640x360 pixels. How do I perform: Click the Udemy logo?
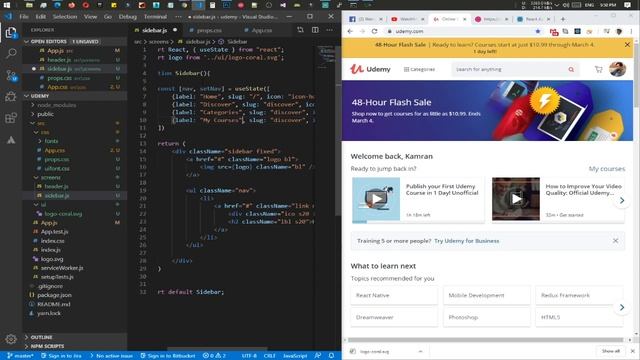[370, 69]
